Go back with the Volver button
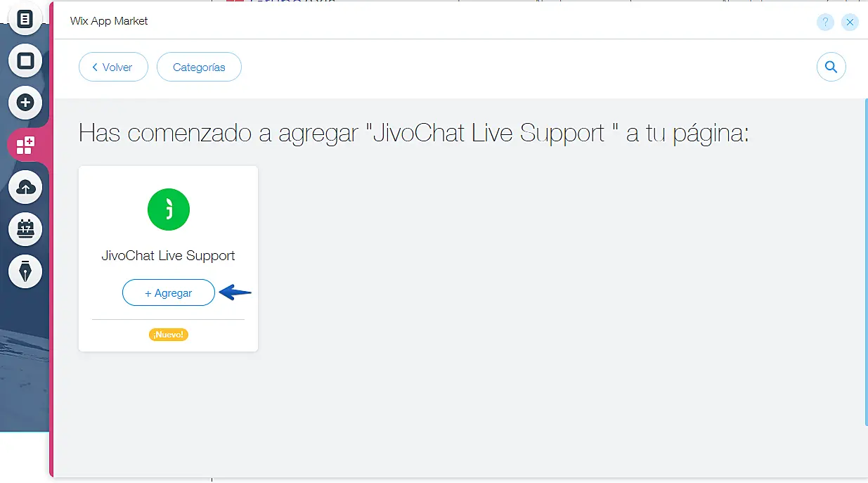Screen dimensions: 868x483 click(x=113, y=67)
